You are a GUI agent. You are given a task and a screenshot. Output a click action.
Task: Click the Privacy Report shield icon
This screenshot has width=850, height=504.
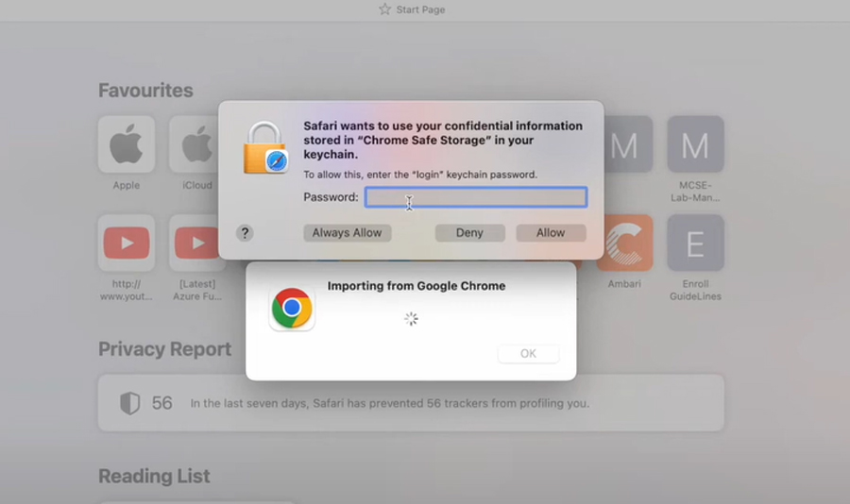click(x=130, y=403)
